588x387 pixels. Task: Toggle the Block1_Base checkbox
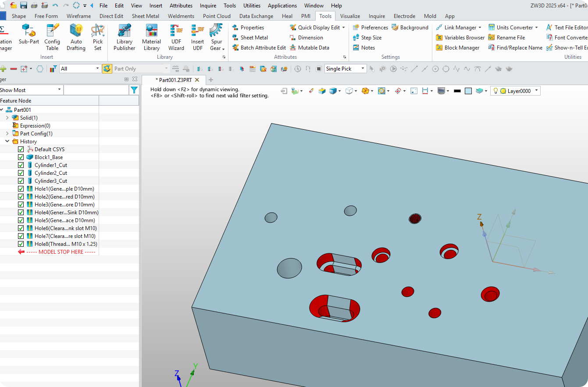tap(21, 157)
